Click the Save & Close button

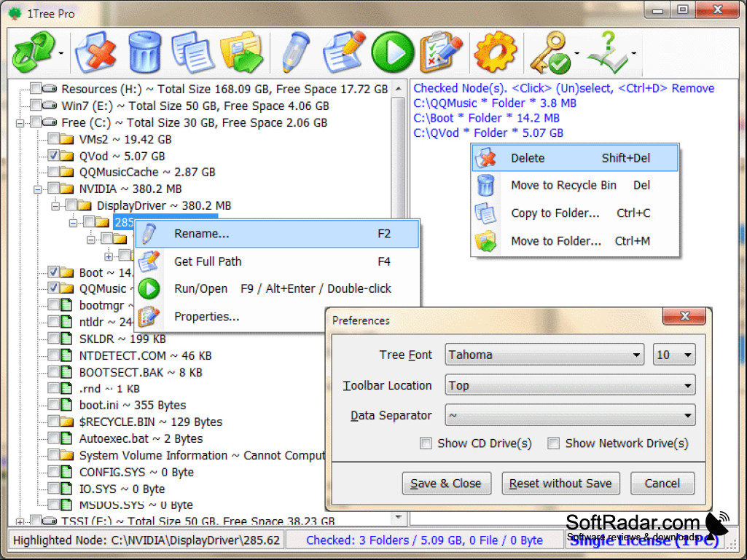(446, 484)
